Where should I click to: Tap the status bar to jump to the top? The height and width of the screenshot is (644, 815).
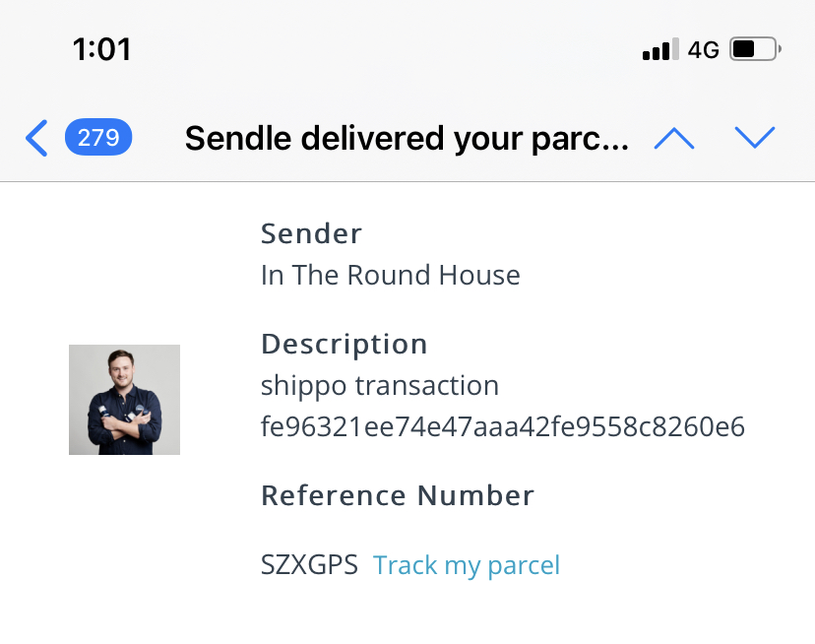(407, 49)
